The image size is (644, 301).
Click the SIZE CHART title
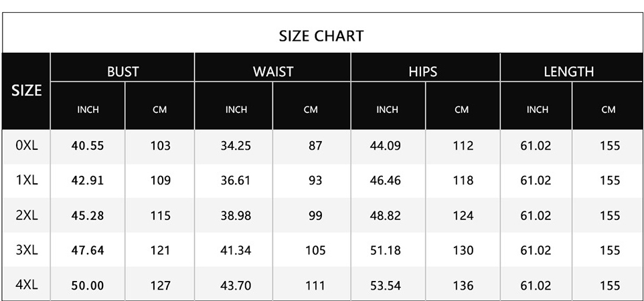321,36
